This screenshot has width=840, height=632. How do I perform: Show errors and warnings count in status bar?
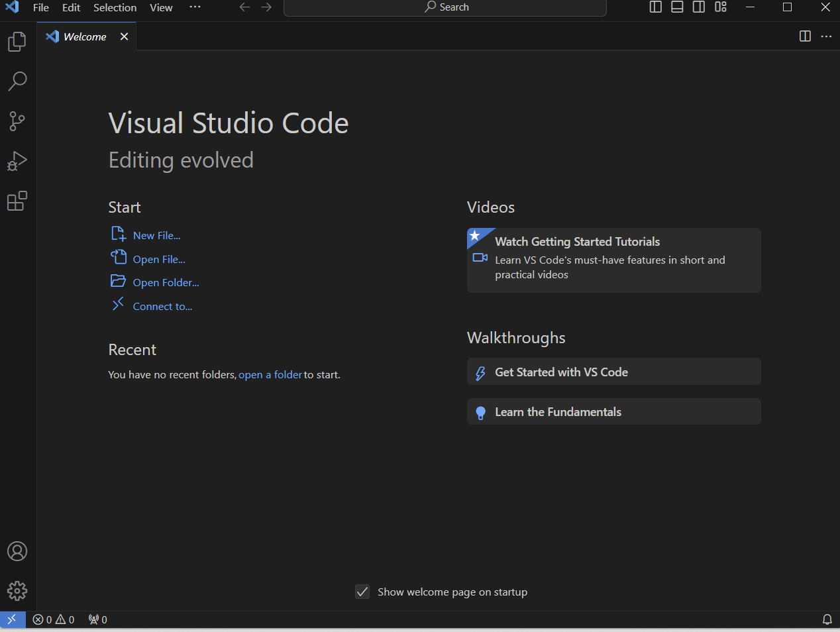(54, 619)
